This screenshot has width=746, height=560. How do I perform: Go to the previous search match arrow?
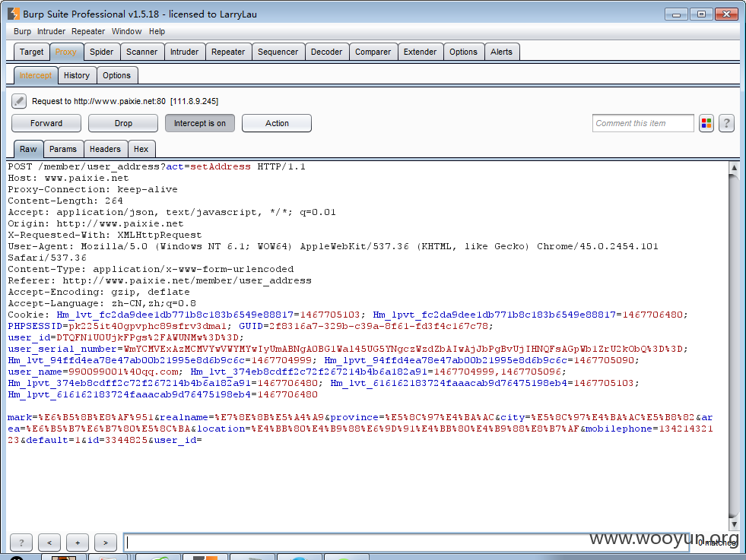[x=49, y=543]
